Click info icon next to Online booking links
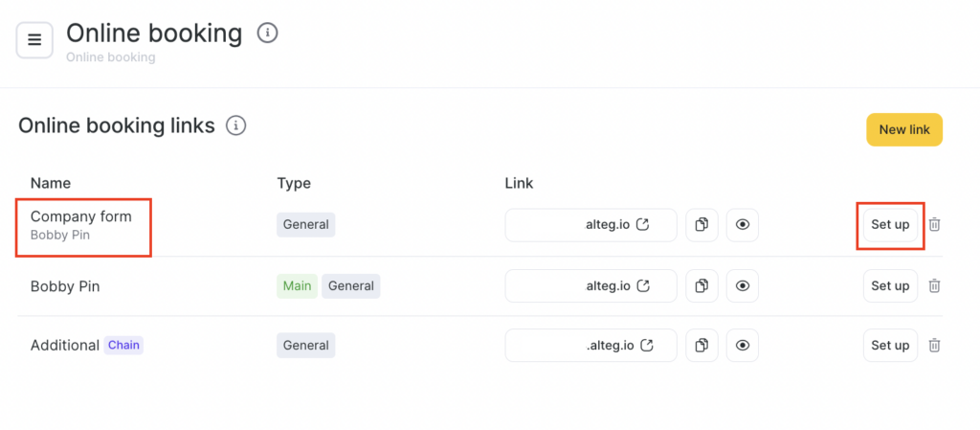Image resolution: width=980 pixels, height=430 pixels. point(235,125)
